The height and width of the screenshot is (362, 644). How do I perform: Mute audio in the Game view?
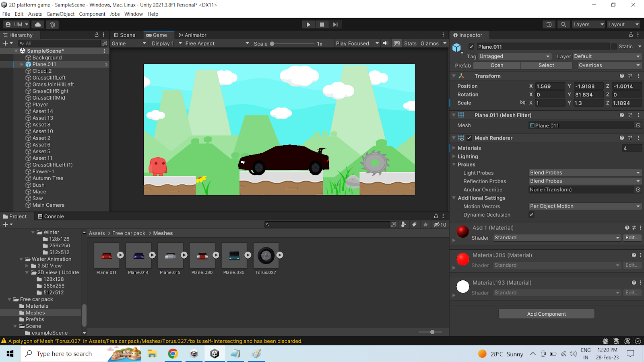(386, 43)
